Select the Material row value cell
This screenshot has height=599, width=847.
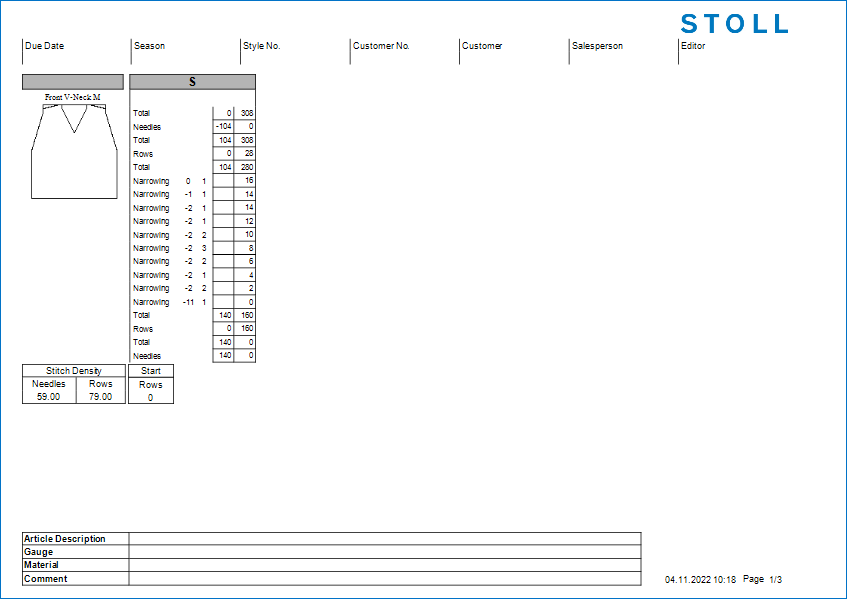(384, 565)
